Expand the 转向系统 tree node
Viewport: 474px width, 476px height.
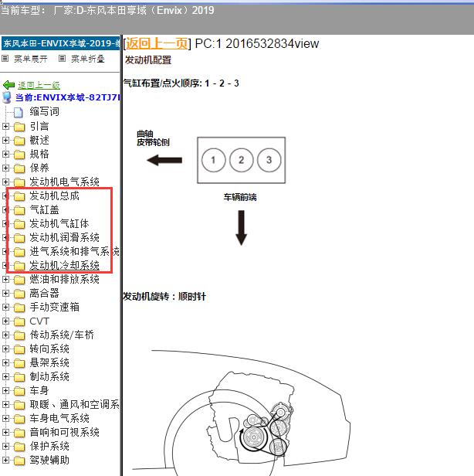(x=5, y=348)
